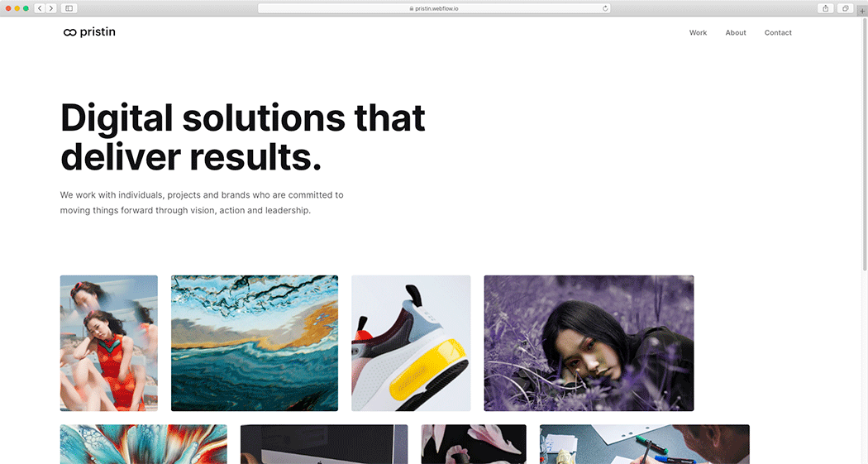
Task: Go forward with the Safari forward arrow
Action: click(x=51, y=8)
